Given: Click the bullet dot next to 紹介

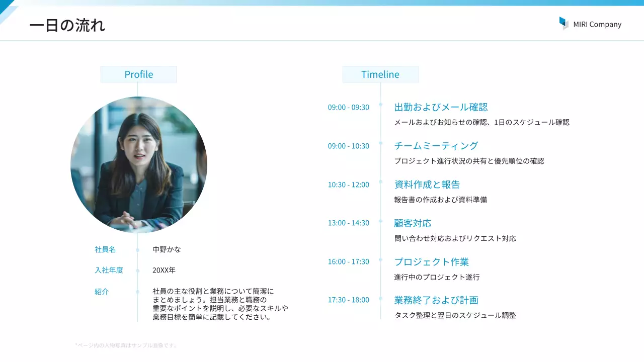Looking at the screenshot, I should [137, 292].
